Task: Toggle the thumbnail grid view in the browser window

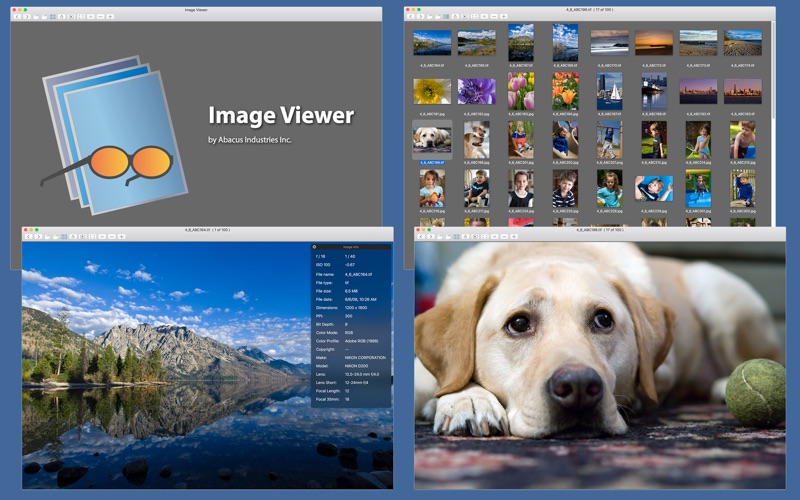Action: pos(445,16)
